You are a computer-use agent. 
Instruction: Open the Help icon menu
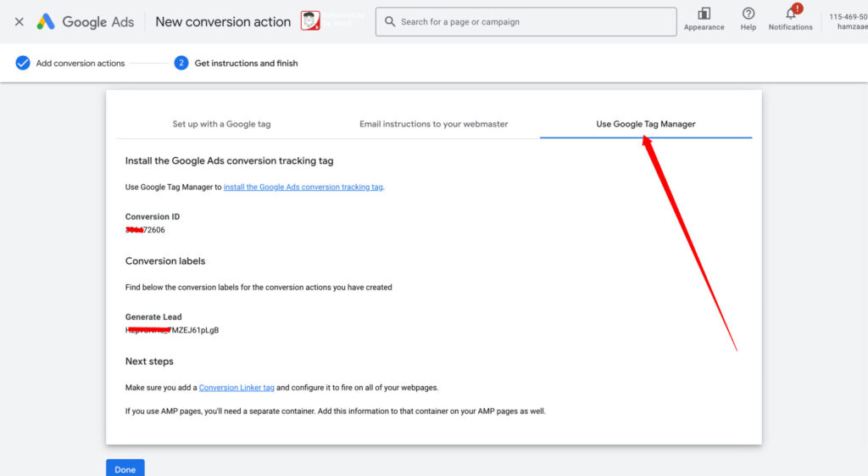(x=748, y=14)
